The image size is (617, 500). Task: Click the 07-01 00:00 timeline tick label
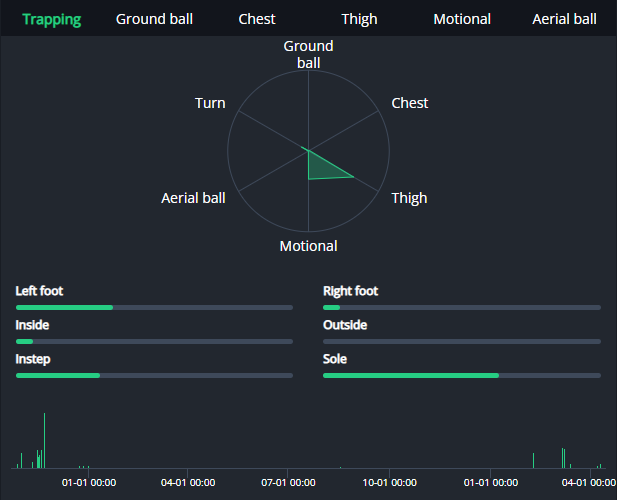pos(287,482)
